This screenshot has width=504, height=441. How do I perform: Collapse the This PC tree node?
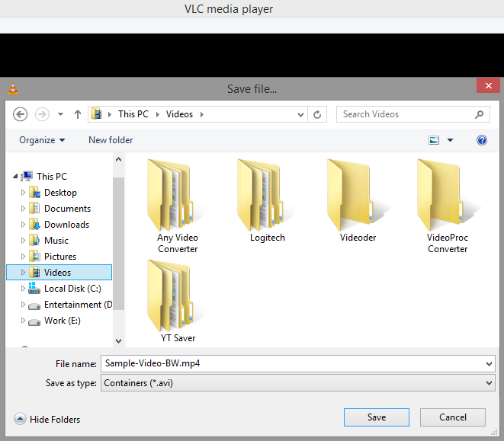point(15,177)
